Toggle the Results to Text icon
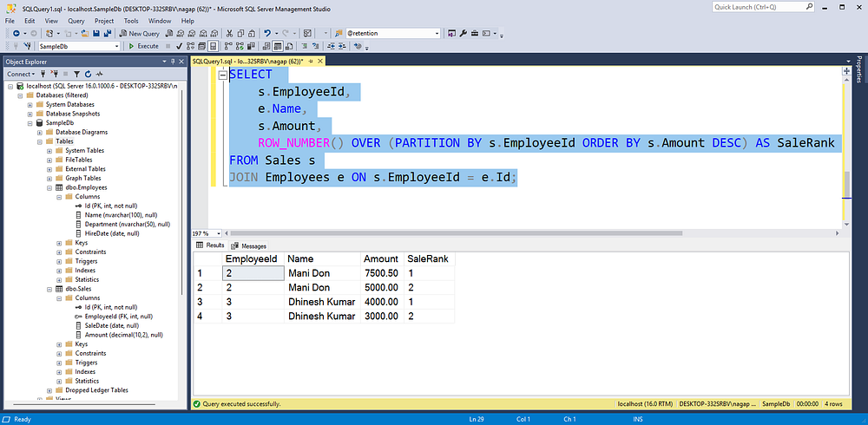Screen dimensions: 868x425 tap(266, 46)
